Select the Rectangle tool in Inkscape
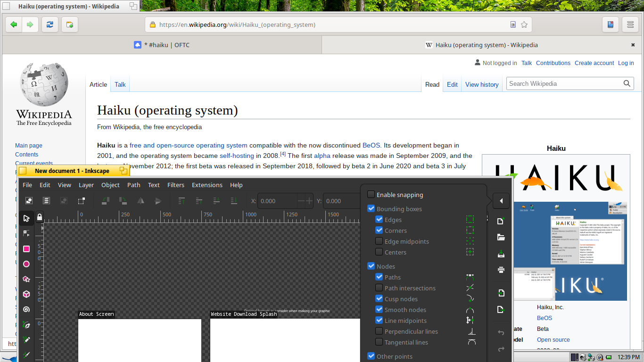 pos(26,249)
